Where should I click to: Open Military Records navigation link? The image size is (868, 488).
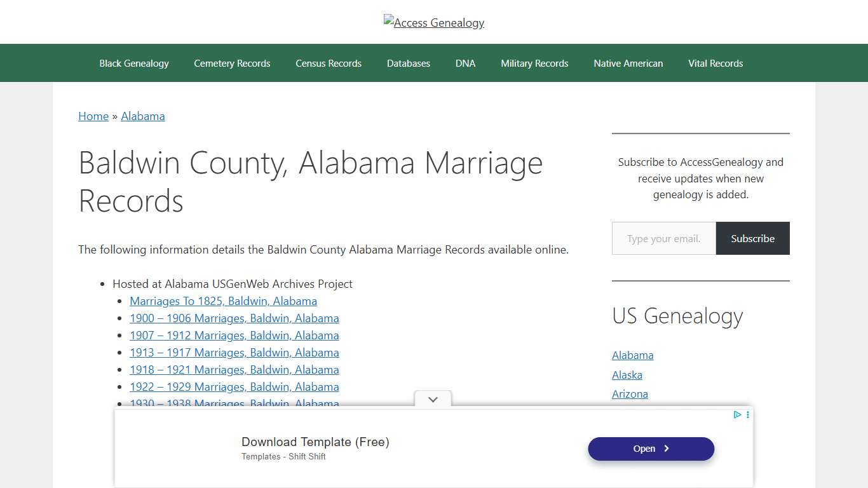(x=534, y=63)
